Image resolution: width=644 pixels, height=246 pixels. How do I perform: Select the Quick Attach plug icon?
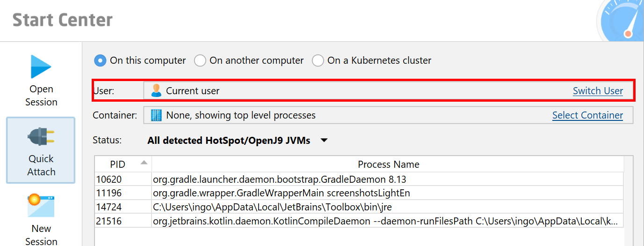point(41,137)
